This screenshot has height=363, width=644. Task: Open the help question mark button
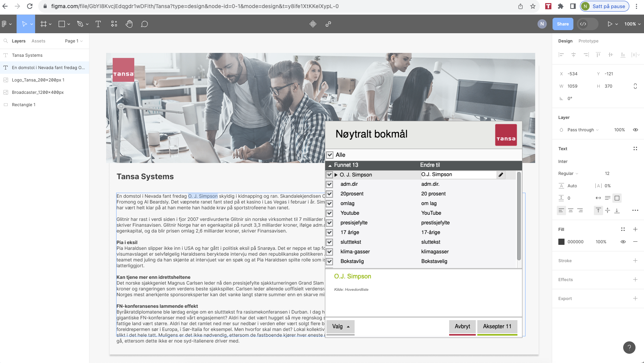click(629, 347)
